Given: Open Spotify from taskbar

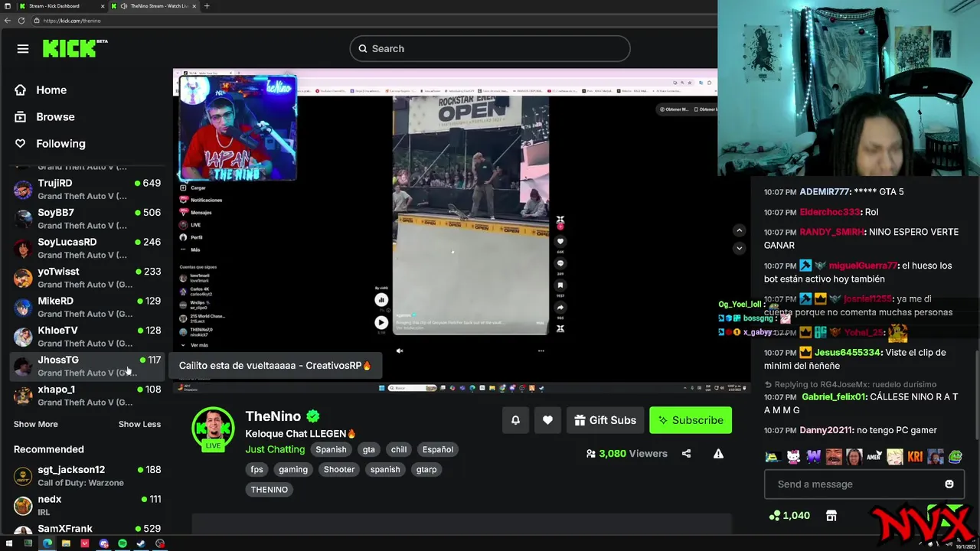Looking at the screenshot, I should pos(122,543).
